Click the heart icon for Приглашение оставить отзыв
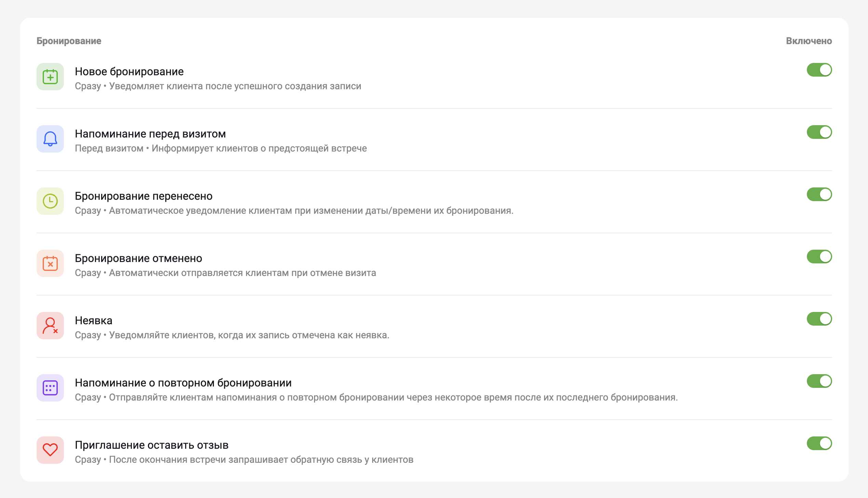This screenshot has width=868, height=498. (50, 450)
